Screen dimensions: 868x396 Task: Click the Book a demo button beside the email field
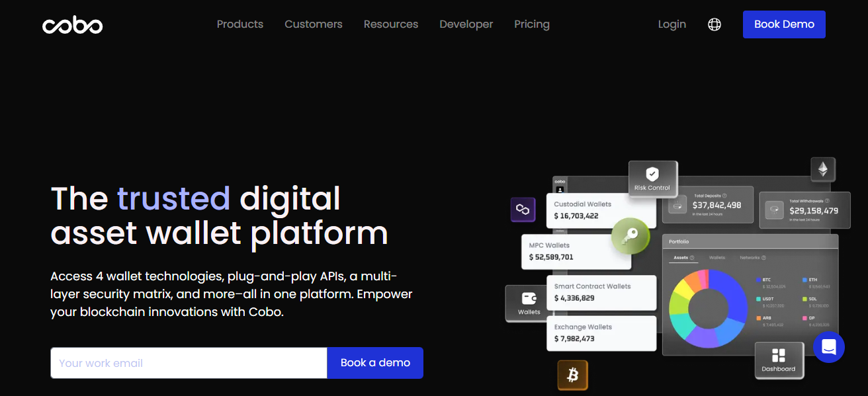375,363
